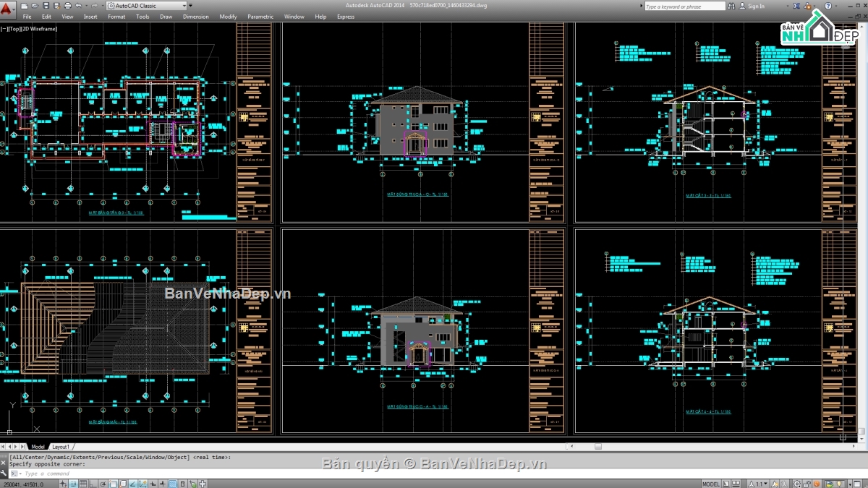Open the Dimension menu

[x=195, y=16]
